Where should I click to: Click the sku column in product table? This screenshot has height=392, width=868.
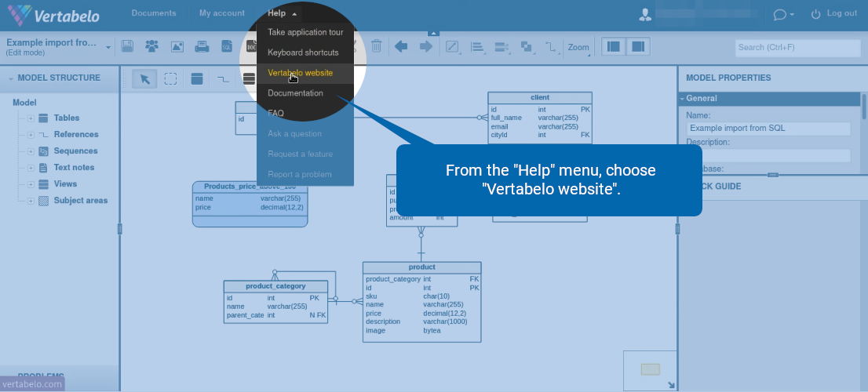(421, 296)
